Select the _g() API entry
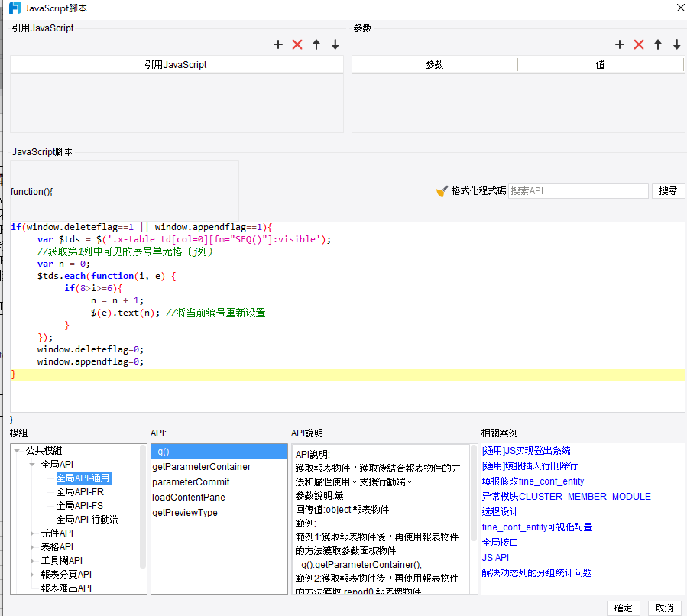The height and width of the screenshot is (616, 687). click(x=219, y=452)
